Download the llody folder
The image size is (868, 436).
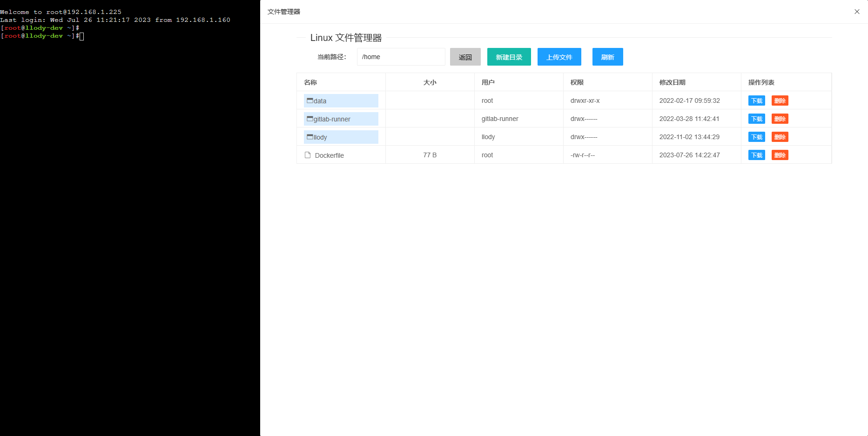pyautogui.click(x=756, y=137)
